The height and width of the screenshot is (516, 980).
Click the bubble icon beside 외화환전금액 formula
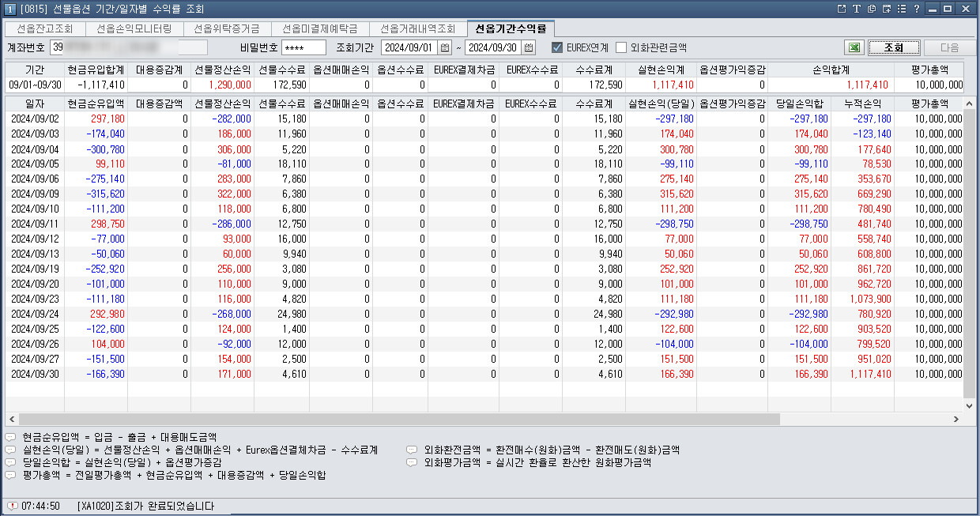pyautogui.click(x=412, y=450)
